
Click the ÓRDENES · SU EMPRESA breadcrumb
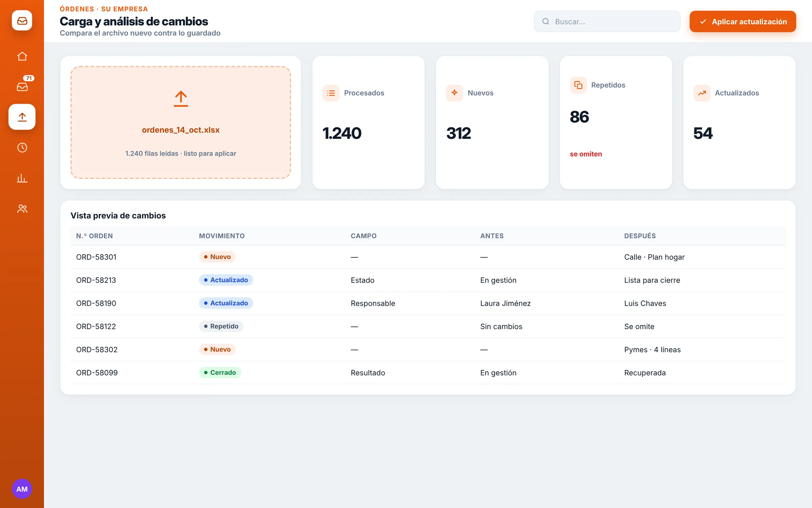click(x=104, y=9)
